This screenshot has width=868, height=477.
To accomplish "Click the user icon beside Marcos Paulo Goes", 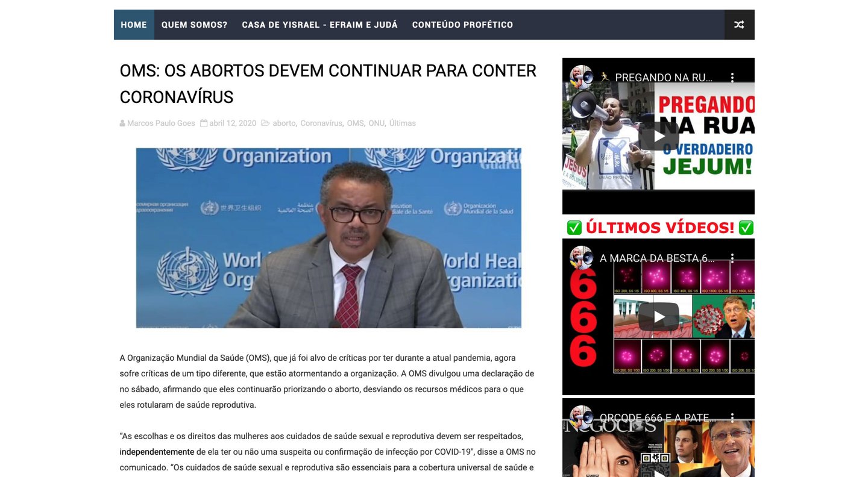I will (122, 123).
